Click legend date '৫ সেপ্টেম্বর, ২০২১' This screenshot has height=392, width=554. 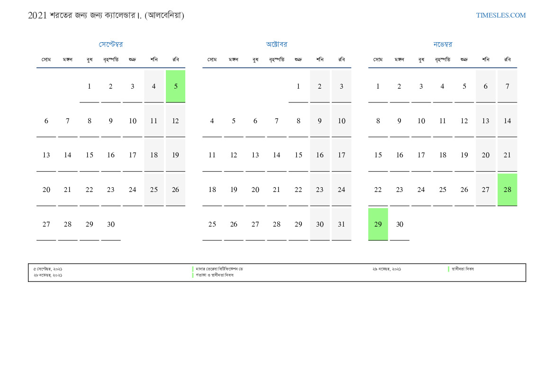(x=48, y=269)
